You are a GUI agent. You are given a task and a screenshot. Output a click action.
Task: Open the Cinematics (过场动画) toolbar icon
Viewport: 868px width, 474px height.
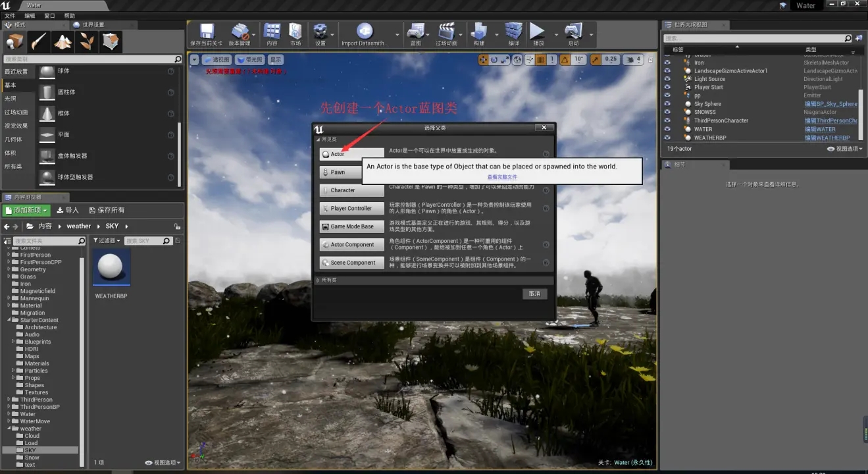446,34
